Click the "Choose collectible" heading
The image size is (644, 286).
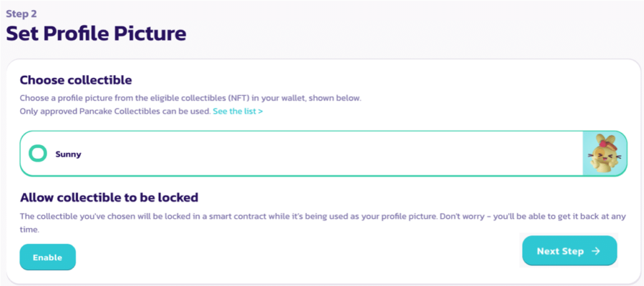(x=76, y=80)
